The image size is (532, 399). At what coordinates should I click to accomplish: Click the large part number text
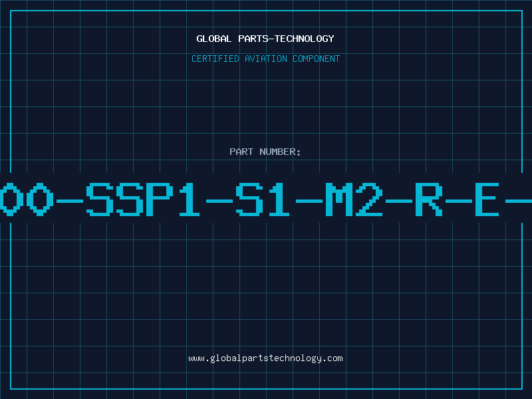click(266, 199)
